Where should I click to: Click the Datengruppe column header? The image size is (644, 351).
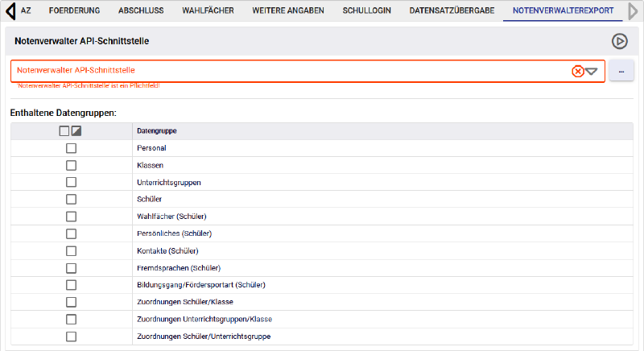coord(157,131)
